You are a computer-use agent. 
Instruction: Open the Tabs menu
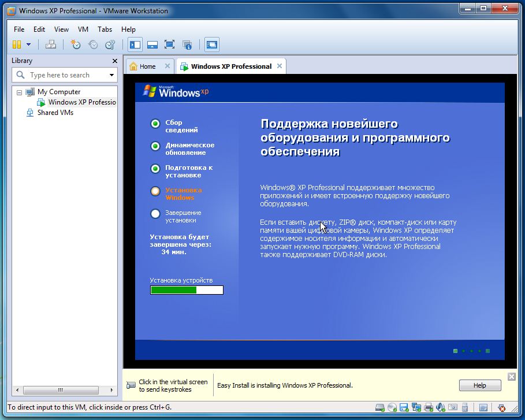(x=105, y=29)
